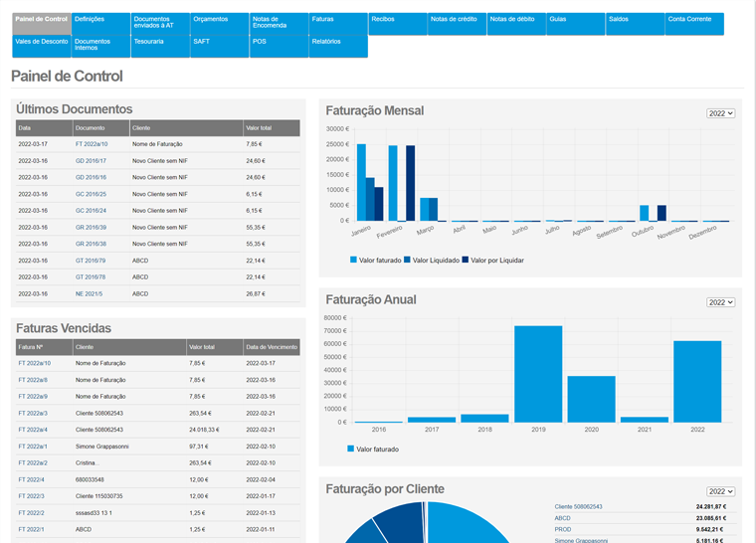This screenshot has height=543, width=756.
Task: Open overdue invoice FT 2022a/2
Action: [33, 463]
